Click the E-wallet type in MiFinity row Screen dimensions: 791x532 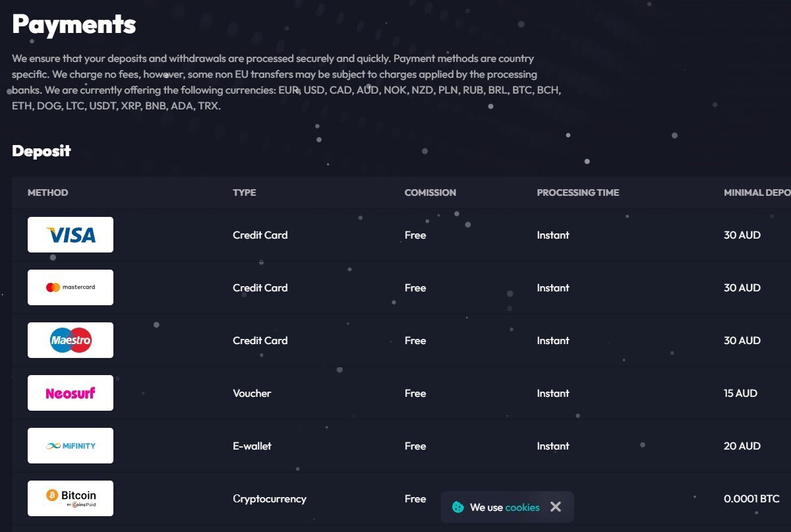coord(252,446)
